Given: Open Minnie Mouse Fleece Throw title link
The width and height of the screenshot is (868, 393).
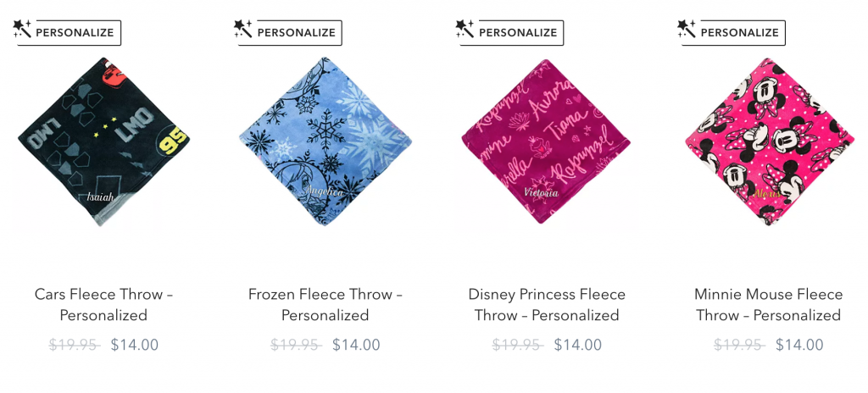Looking at the screenshot, I should coord(768,304).
